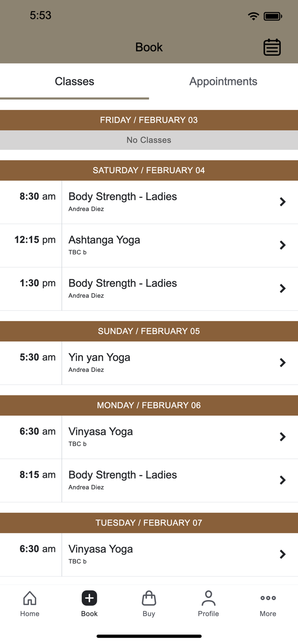Open the Buy shopping bag icon
This screenshot has height=644, width=298.
click(149, 598)
